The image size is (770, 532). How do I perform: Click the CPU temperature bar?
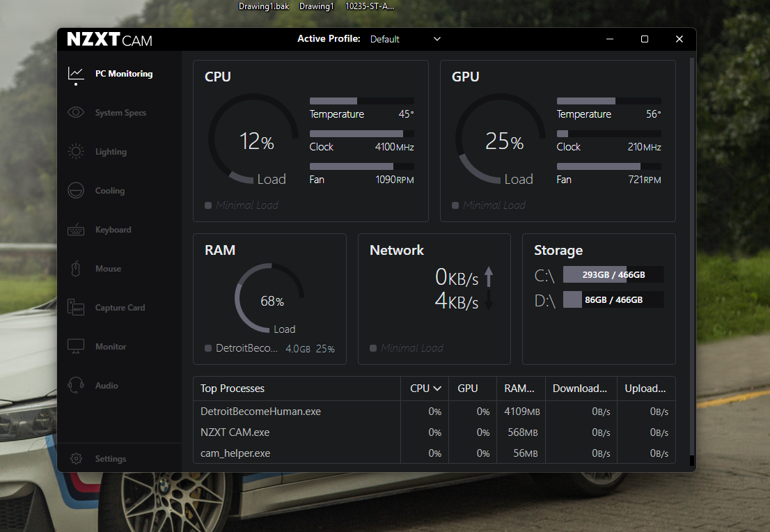point(362,101)
